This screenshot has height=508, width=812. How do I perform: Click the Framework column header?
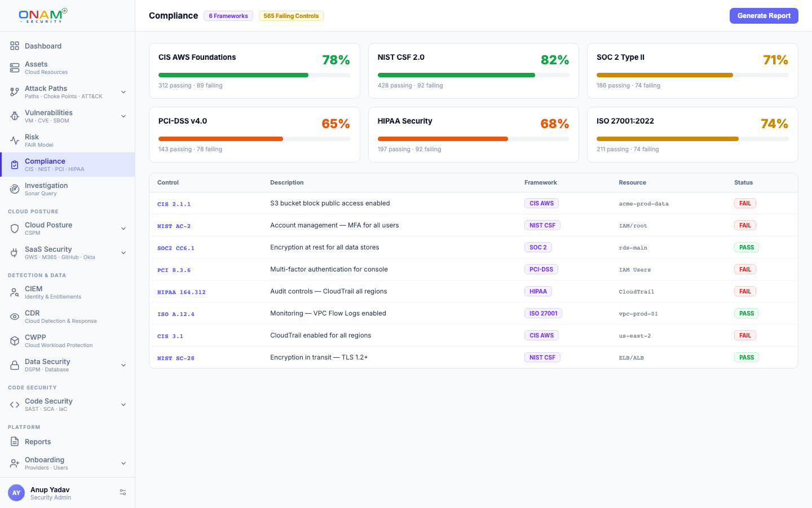[541, 182]
